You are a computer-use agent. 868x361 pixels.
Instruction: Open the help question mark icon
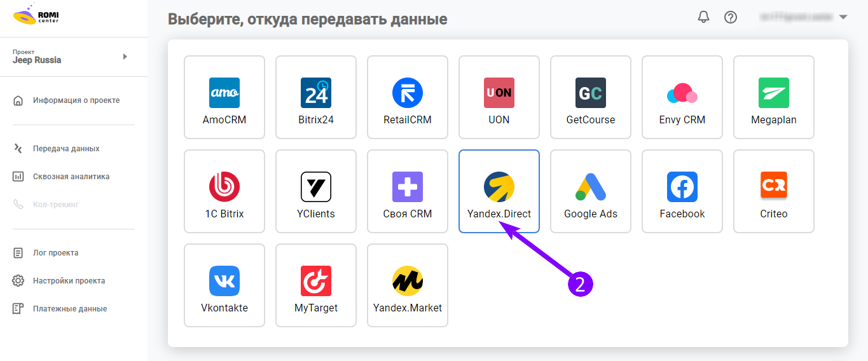(x=731, y=17)
